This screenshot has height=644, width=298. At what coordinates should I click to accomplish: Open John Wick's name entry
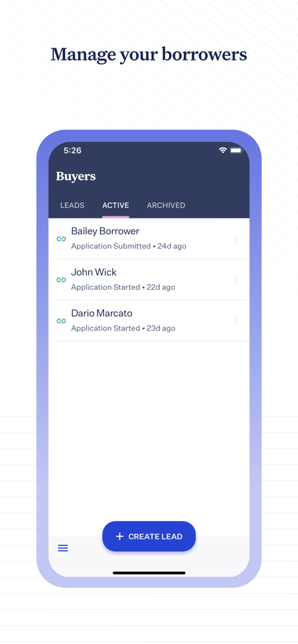(94, 272)
